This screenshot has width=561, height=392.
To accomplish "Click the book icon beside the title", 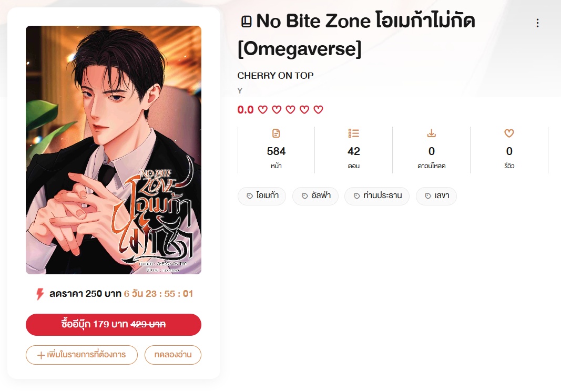I will coord(246,22).
